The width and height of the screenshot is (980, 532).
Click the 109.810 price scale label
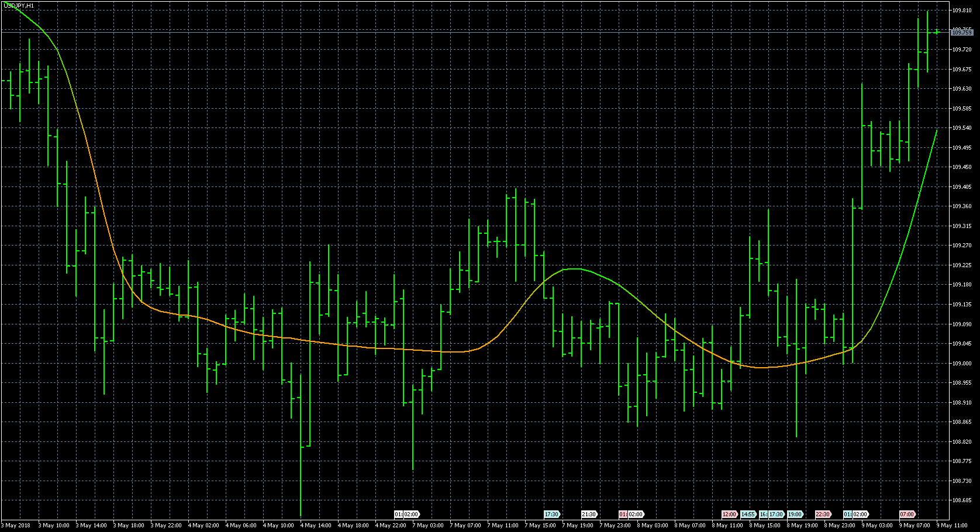coord(962,11)
